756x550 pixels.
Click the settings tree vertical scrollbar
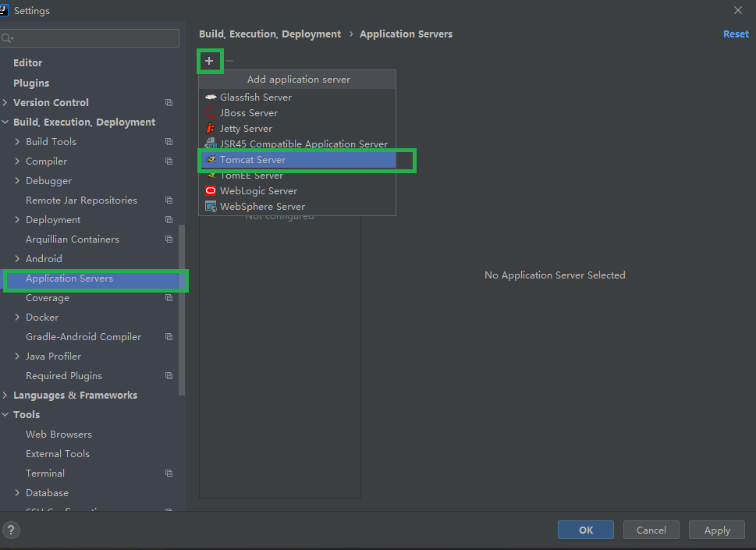coord(182,310)
